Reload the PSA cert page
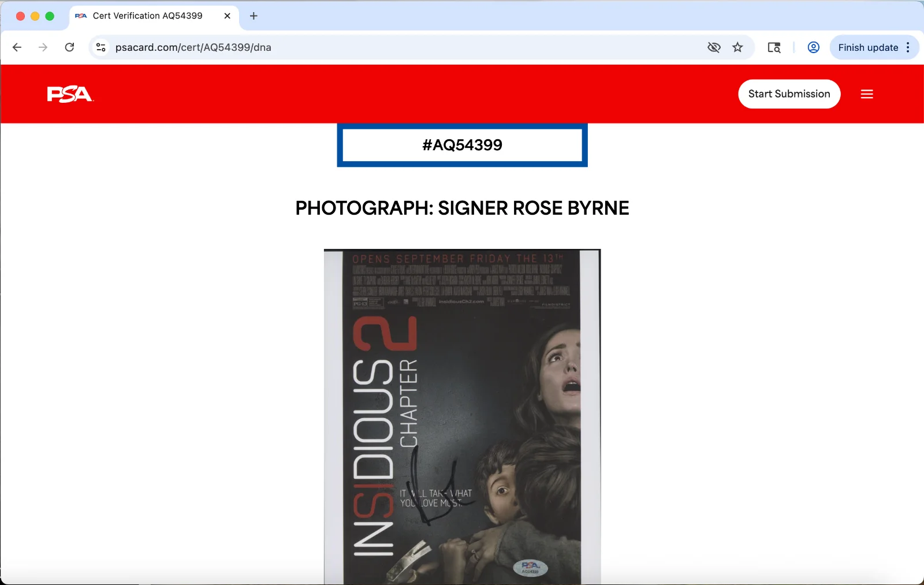The image size is (924, 585). click(69, 47)
